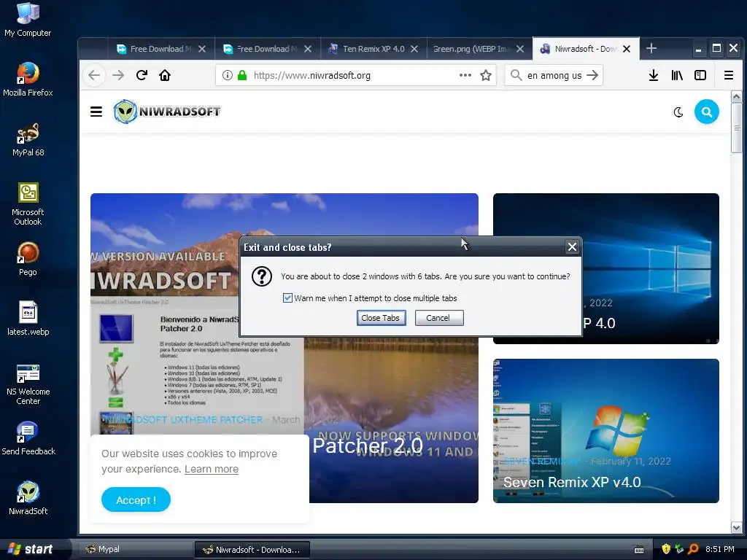Viewport: 747px width, 560px height.
Task: Click the blue site search button
Action: coord(706,112)
